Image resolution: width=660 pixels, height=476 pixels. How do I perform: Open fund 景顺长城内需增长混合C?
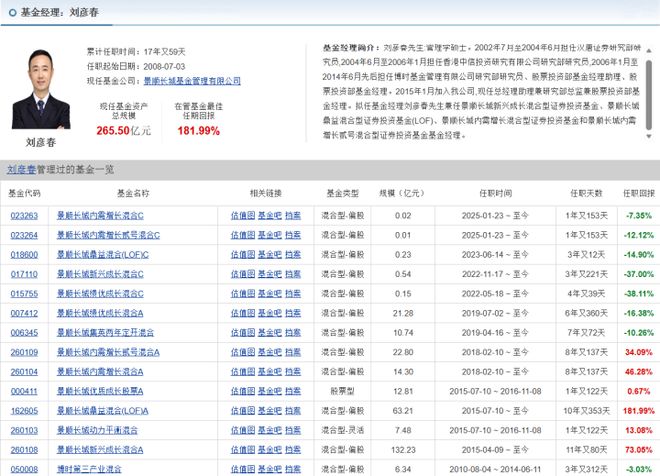coord(100,216)
